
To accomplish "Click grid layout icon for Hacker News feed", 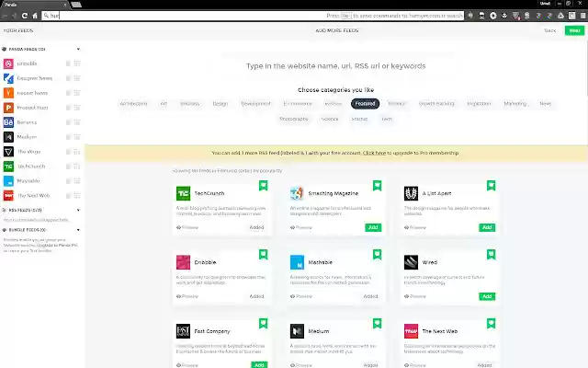I will click(77, 93).
